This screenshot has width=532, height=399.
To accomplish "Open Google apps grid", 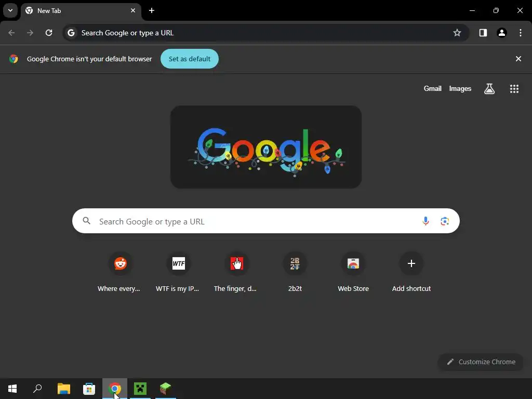I will (x=514, y=89).
